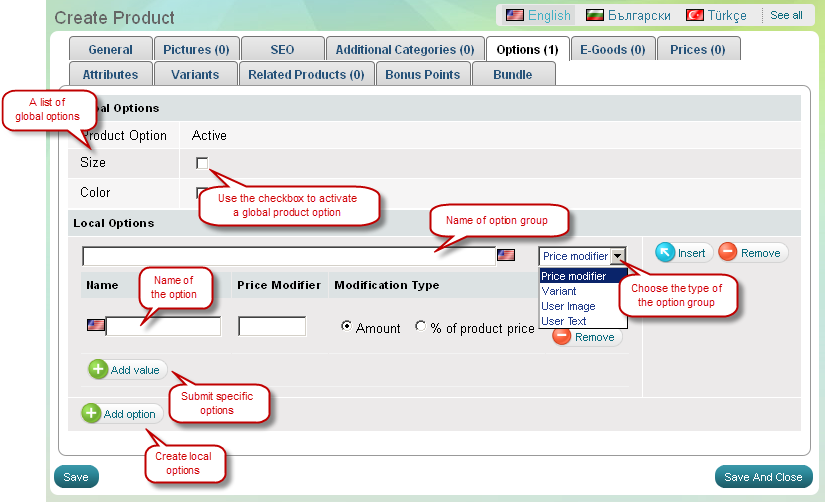Pick Variant from dropdown list

pos(559,291)
